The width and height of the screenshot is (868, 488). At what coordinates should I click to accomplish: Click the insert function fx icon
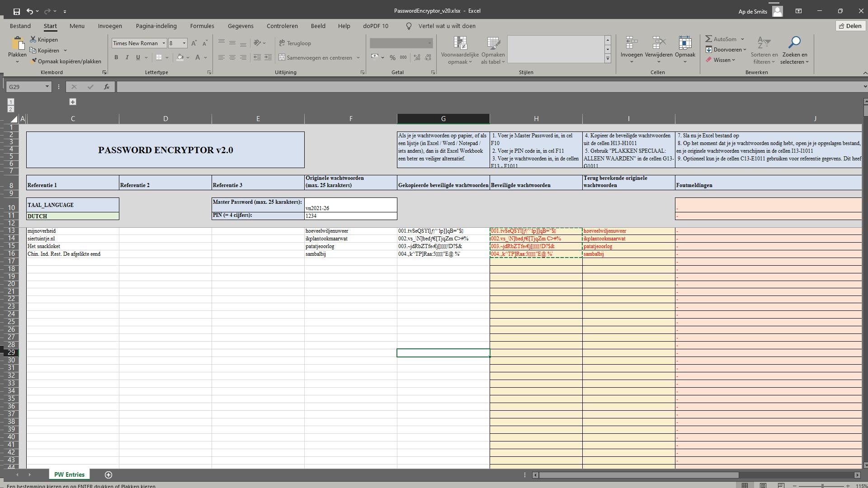[107, 87]
